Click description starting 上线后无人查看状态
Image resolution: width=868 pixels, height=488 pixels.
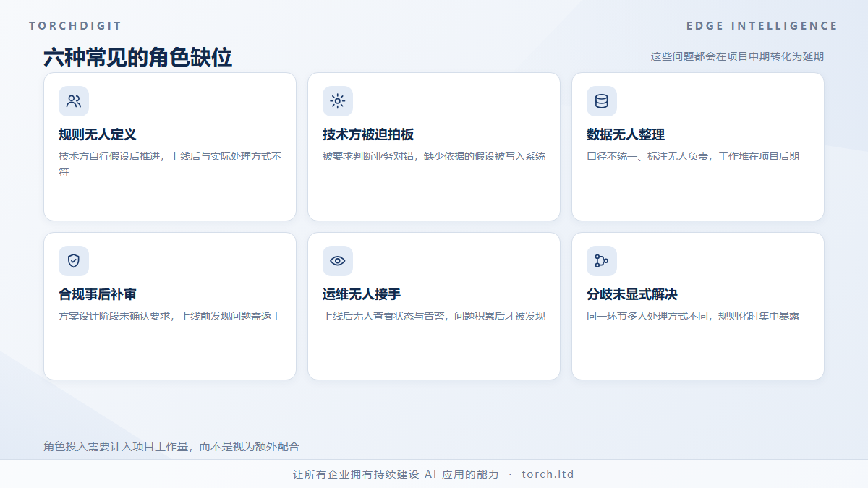click(434, 316)
